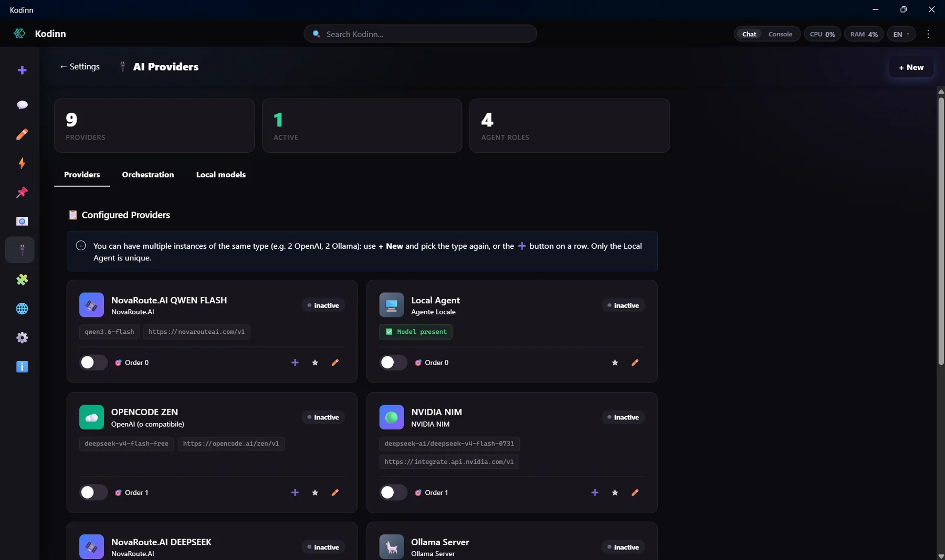Click the qwen3.6-flash model tag

[x=109, y=332]
